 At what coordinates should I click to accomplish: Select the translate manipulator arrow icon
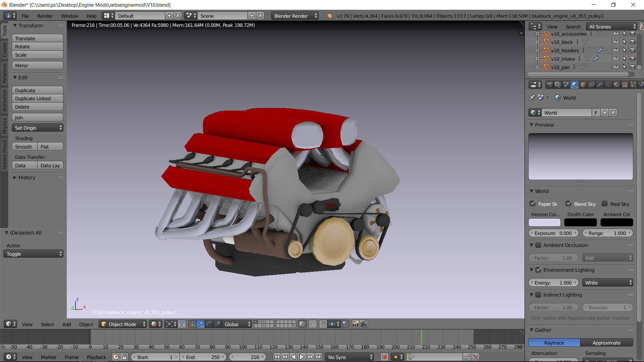click(201, 324)
